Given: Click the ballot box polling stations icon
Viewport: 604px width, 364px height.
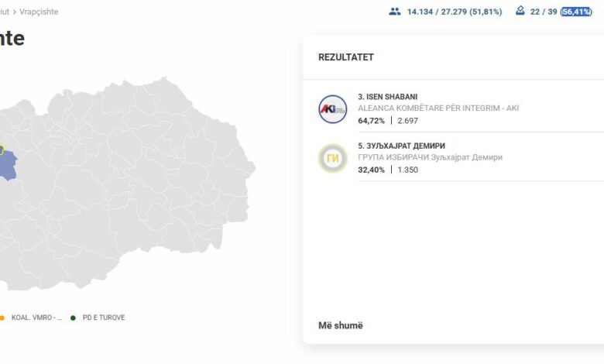Looking at the screenshot, I should (x=520, y=12).
